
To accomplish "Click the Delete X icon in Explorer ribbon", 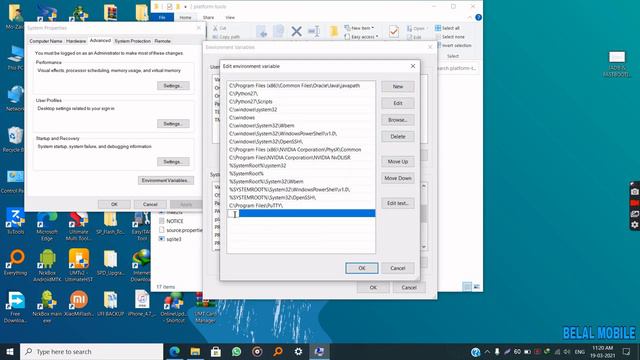I will point(297,31).
